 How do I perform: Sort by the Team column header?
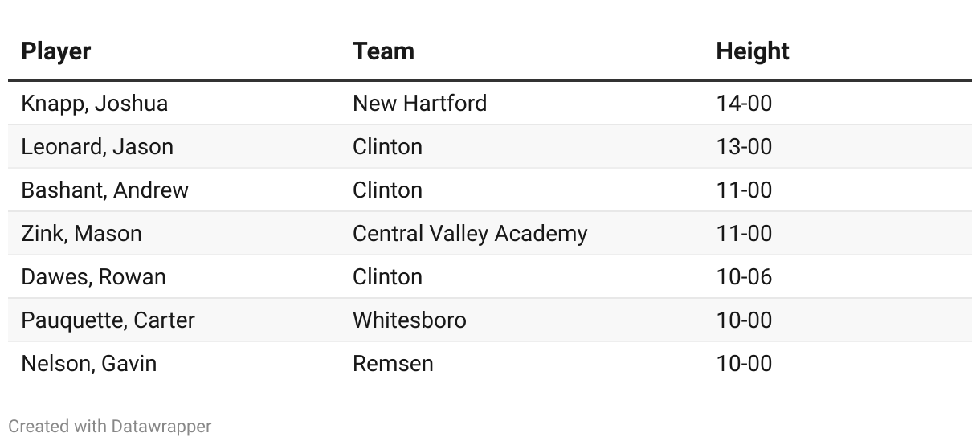coord(383,51)
